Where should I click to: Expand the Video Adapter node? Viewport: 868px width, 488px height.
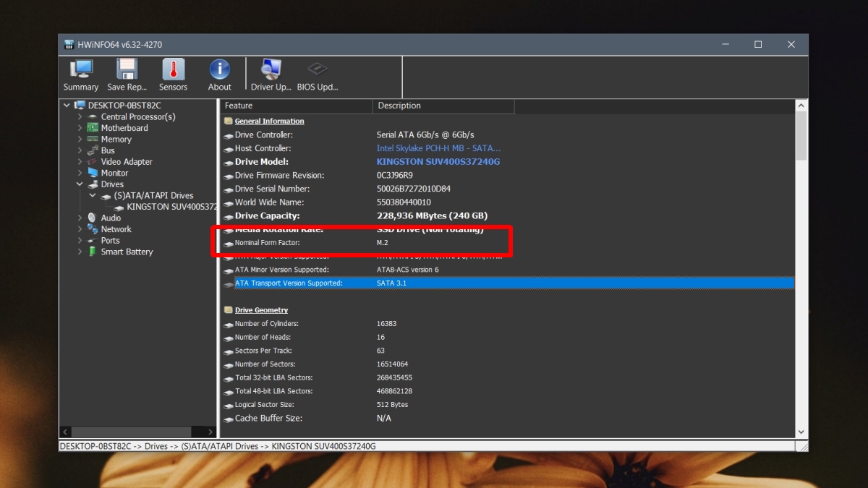(80, 162)
